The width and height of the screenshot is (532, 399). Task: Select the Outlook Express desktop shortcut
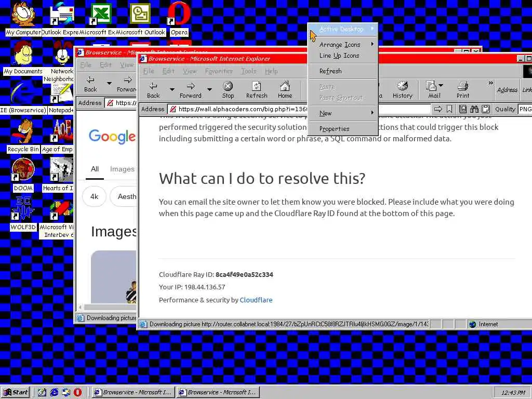point(62,18)
